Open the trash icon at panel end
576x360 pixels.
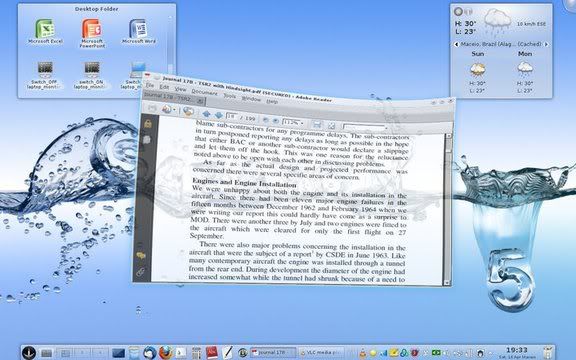click(x=547, y=353)
